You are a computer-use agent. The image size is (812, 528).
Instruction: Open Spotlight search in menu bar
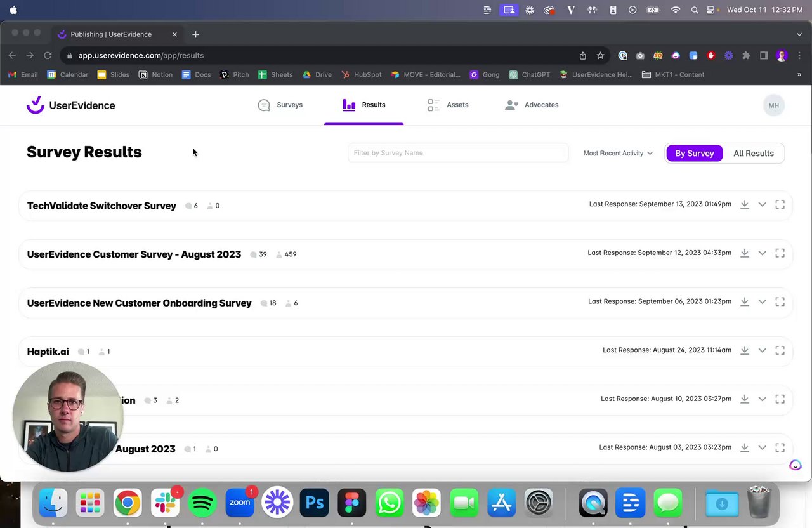pyautogui.click(x=694, y=10)
